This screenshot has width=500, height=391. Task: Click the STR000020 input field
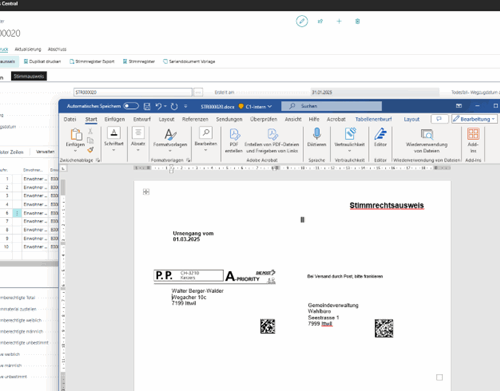click(133, 92)
